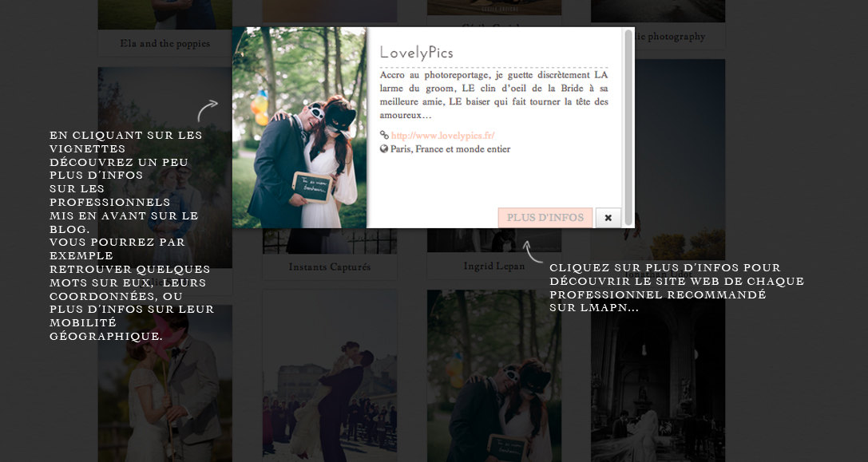This screenshot has width=868, height=462.
Task: Click the masked couple photo inside the popup
Action: [x=299, y=127]
